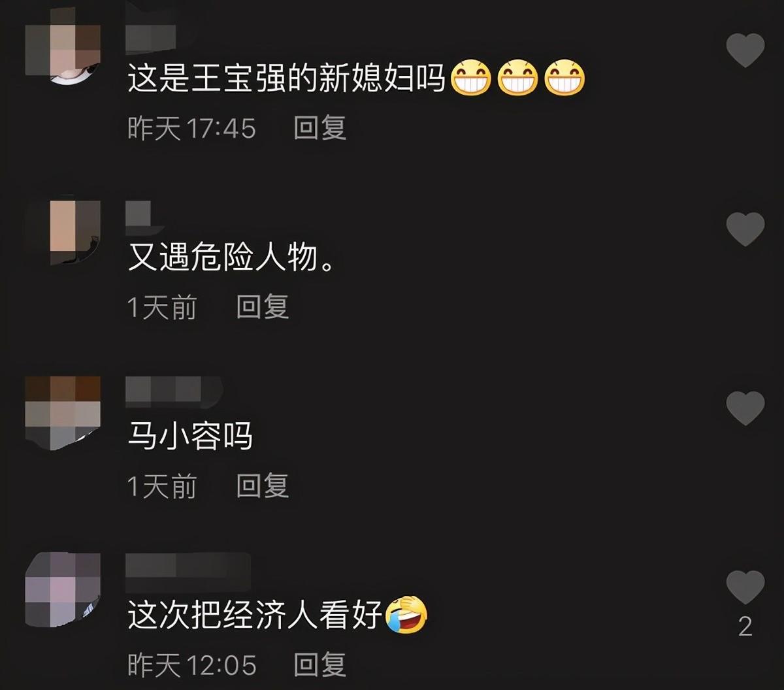Select the comment text 马小容吗
The width and height of the screenshot is (784, 690).
[x=190, y=436]
